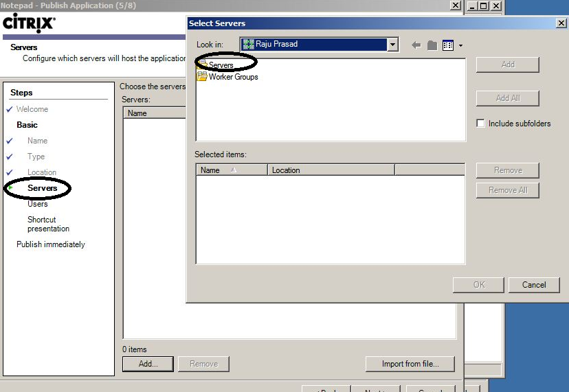The width and height of the screenshot is (569, 392).
Task: Open the view mode dropdown arrow
Action: (460, 46)
